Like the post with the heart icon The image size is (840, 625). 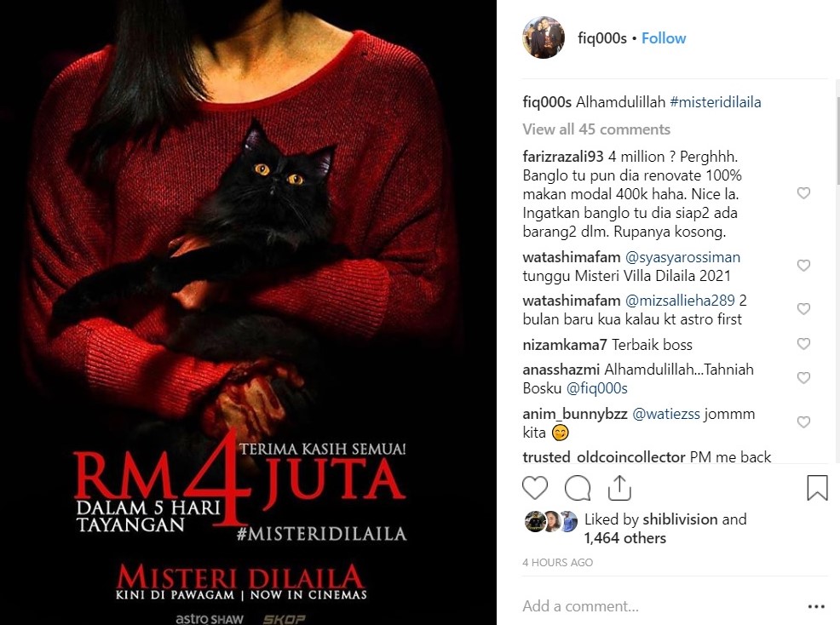(535, 488)
